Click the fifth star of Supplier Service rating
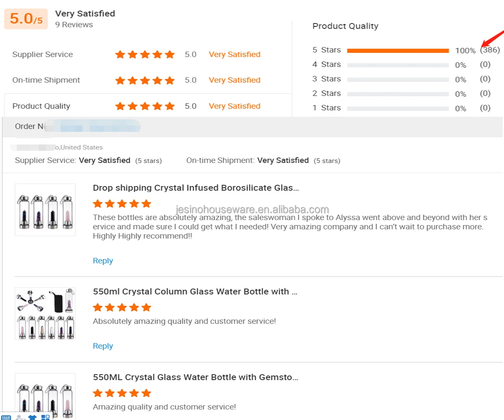Screen dimensions: 504x420 point(170,55)
